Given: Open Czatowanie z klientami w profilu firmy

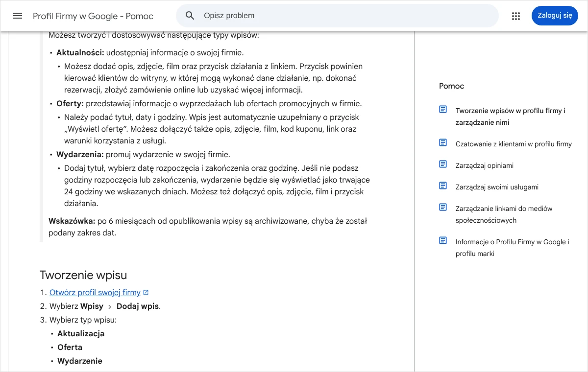Looking at the screenshot, I should coord(514,144).
